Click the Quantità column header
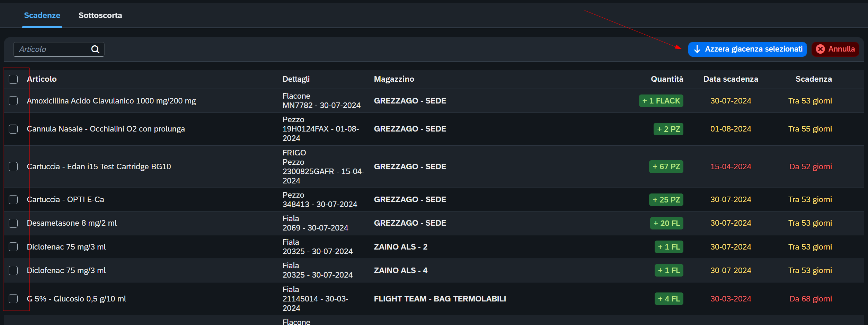This screenshot has width=868, height=325. click(667, 79)
